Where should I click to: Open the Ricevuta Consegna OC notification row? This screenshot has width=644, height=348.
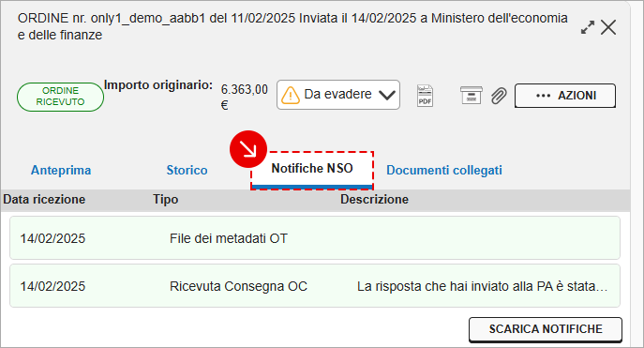(x=315, y=286)
